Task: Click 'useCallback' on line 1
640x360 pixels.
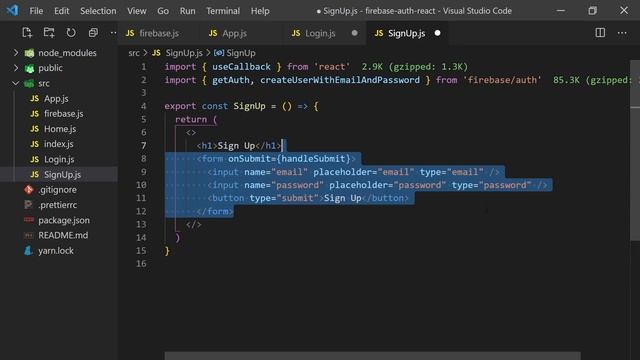Action: coord(241,67)
